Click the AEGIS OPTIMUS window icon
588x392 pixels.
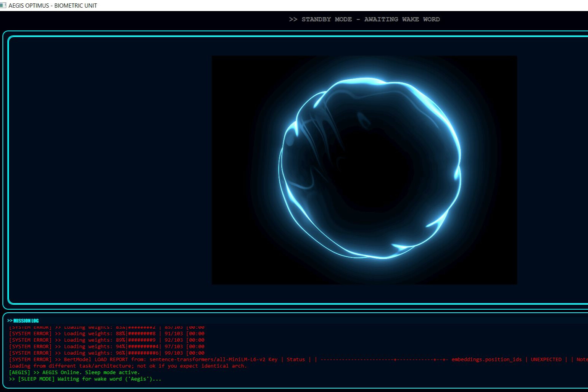(x=3, y=5)
